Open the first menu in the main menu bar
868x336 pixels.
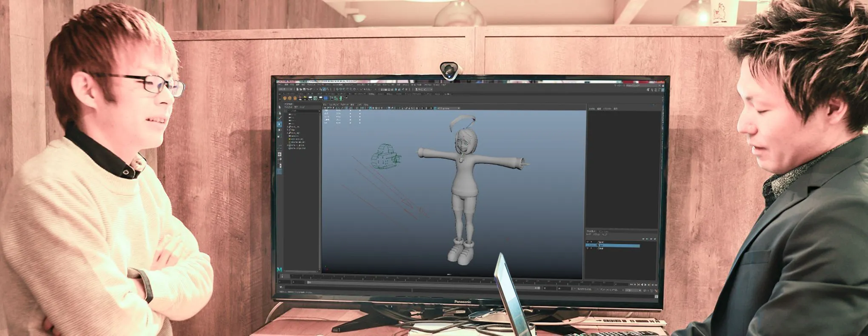(280, 85)
